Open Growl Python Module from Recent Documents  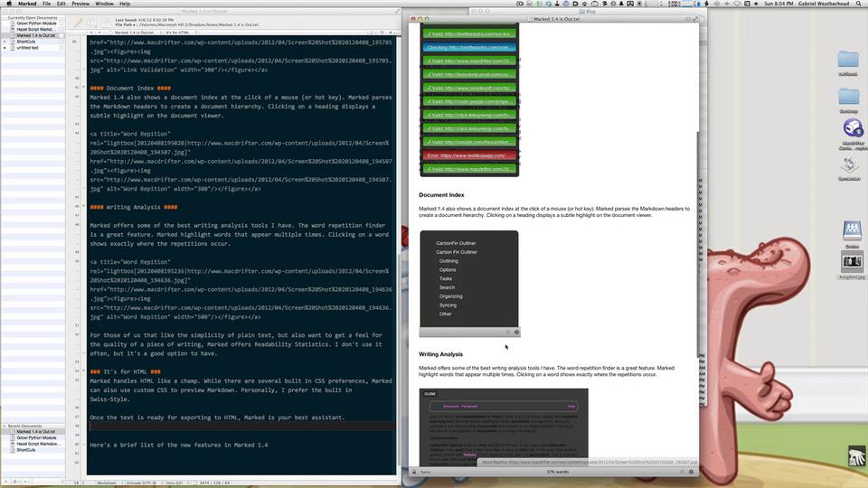(37, 438)
